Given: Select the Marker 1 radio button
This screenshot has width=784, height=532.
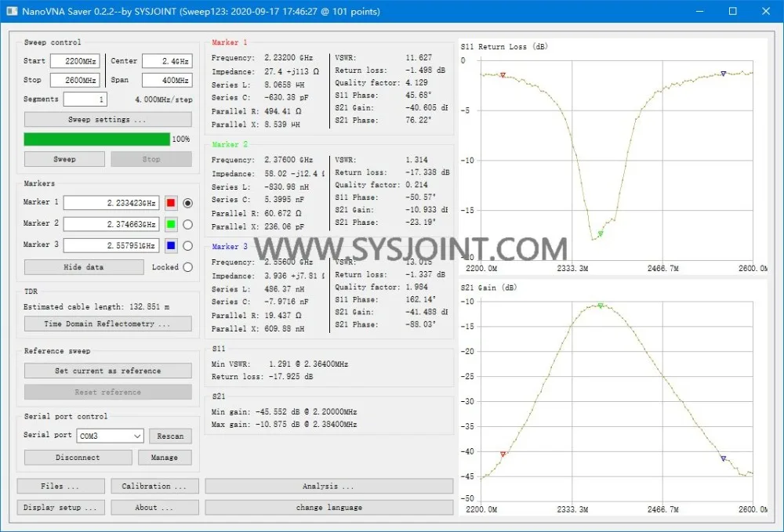Looking at the screenshot, I should click(x=187, y=203).
